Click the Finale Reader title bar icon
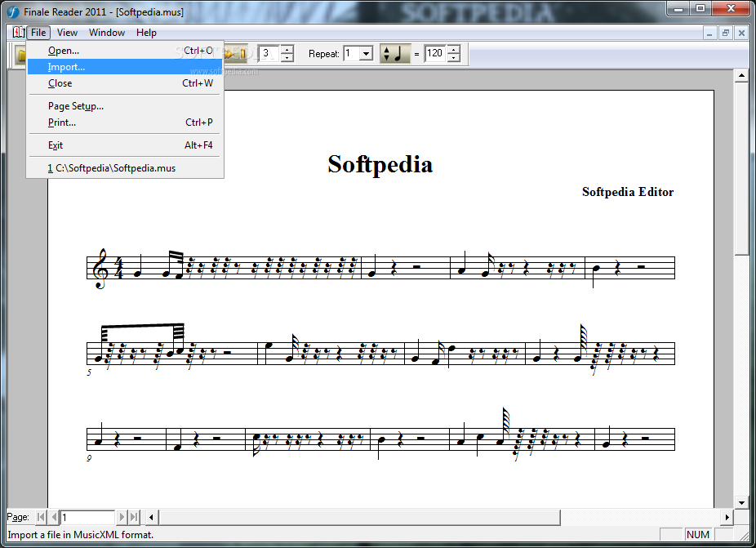 [x=13, y=11]
